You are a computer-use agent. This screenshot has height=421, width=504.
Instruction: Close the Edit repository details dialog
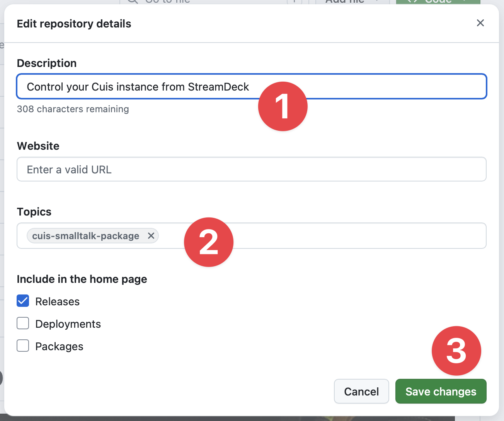(480, 23)
